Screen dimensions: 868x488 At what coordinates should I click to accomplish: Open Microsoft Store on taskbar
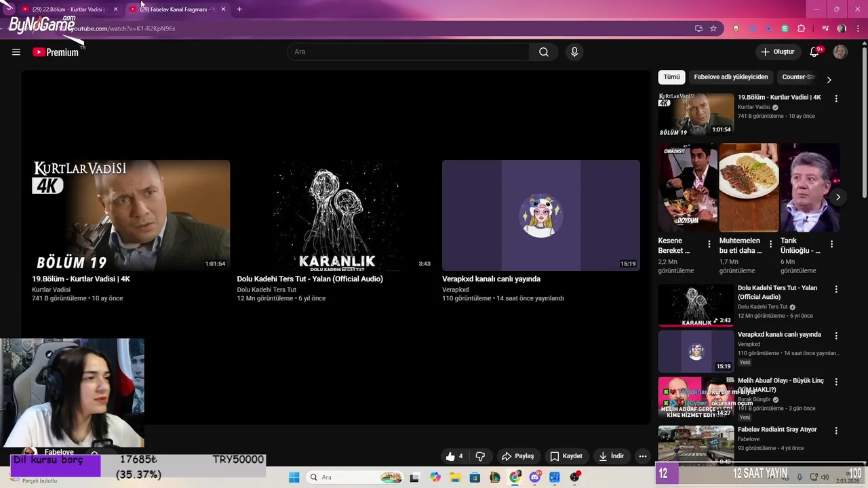[x=475, y=477]
